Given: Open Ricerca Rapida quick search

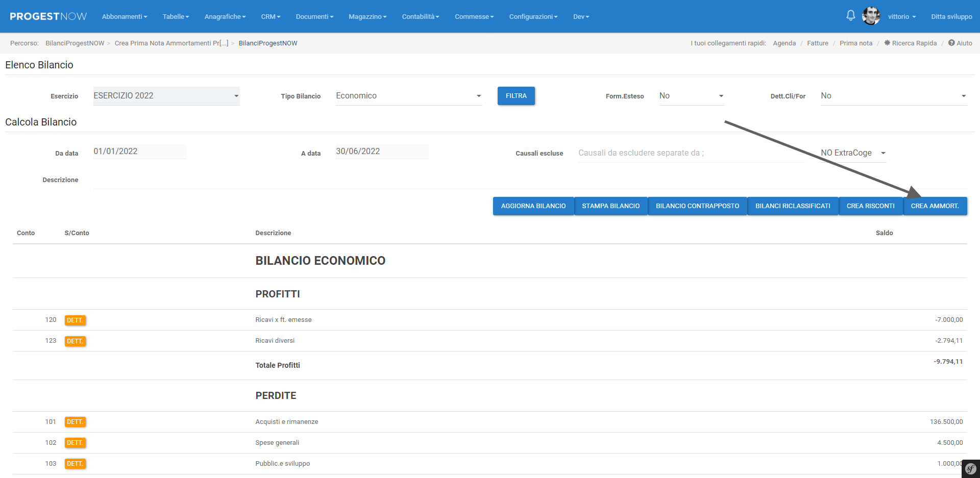Looking at the screenshot, I should [911, 43].
